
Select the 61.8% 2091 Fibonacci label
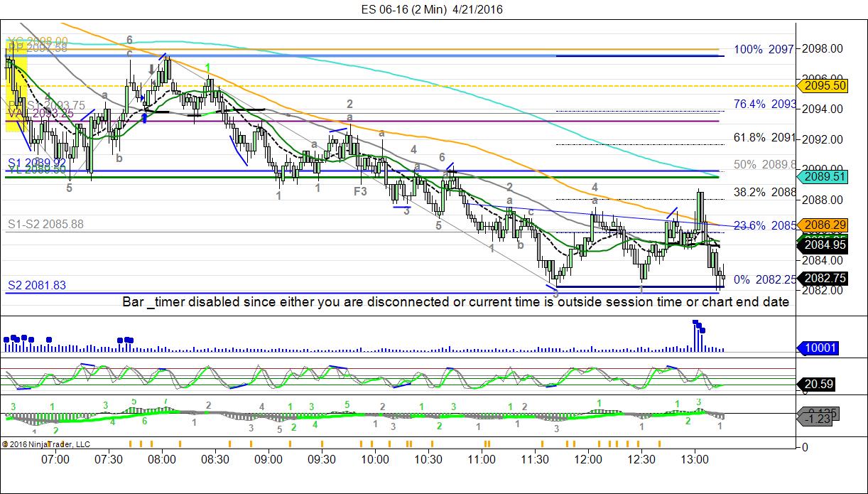pyautogui.click(x=764, y=138)
